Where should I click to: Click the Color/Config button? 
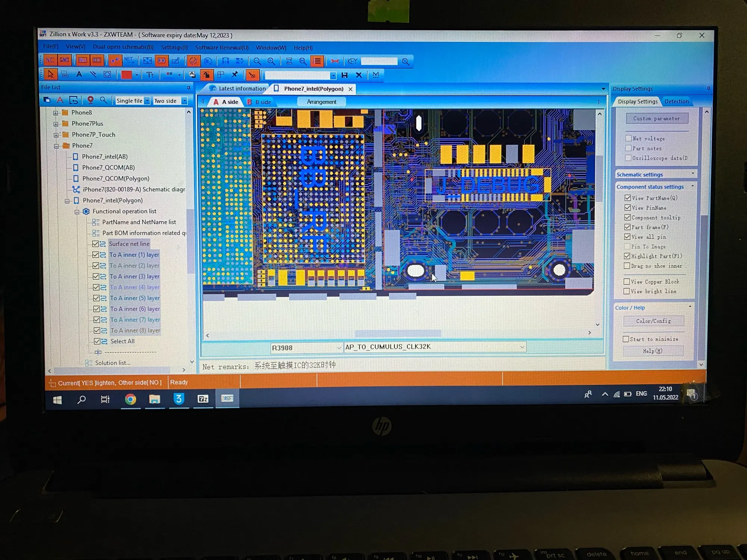tap(653, 321)
